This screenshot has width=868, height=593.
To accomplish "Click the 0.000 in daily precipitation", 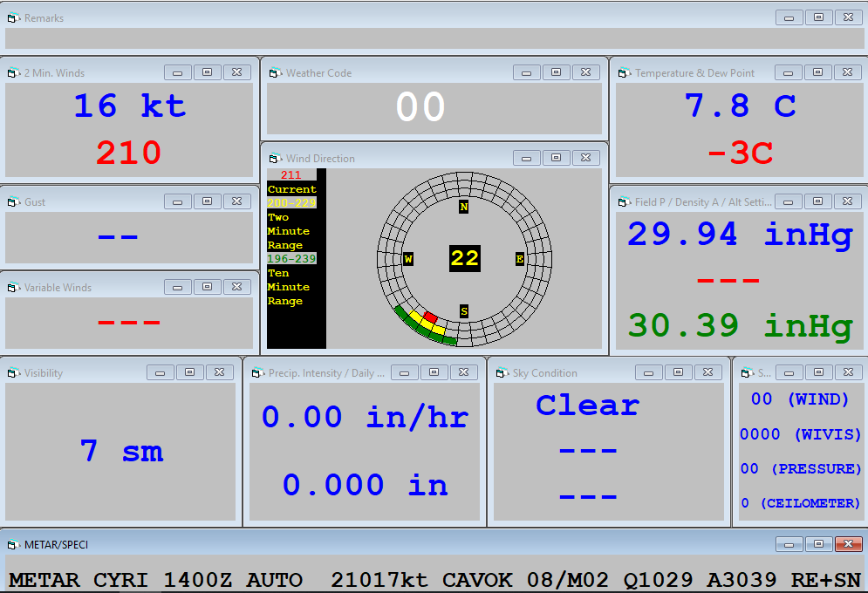I will click(365, 485).
